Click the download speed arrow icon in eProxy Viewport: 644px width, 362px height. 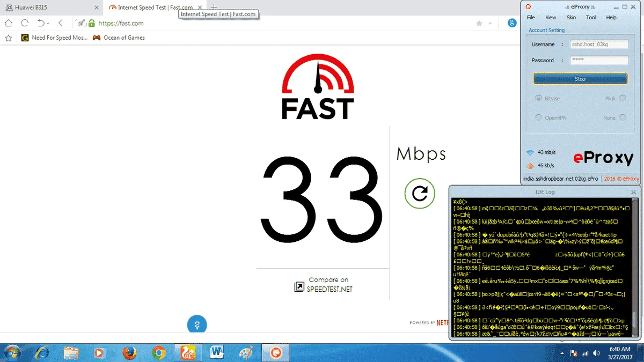(530, 153)
